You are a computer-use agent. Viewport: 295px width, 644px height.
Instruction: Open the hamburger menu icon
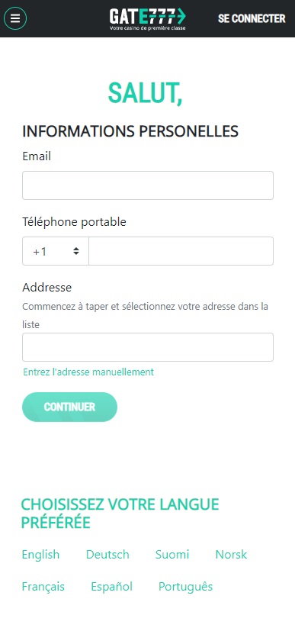15,18
